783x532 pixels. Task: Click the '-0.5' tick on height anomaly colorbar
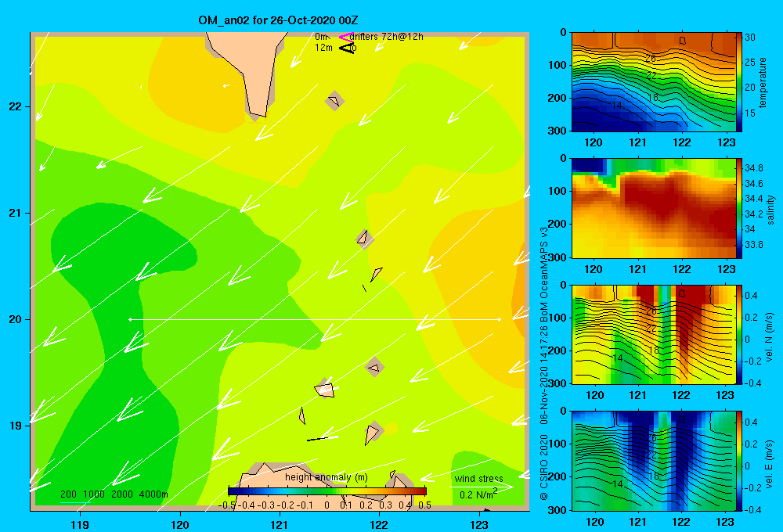pos(227,505)
